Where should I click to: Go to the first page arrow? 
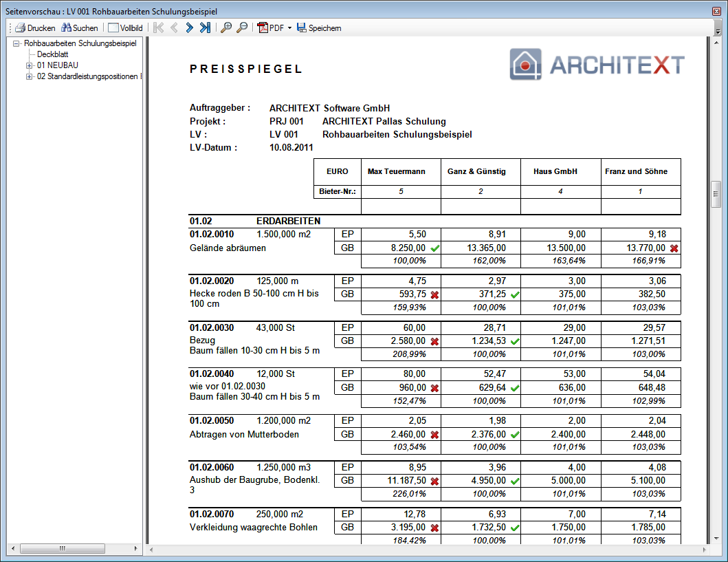pos(158,28)
